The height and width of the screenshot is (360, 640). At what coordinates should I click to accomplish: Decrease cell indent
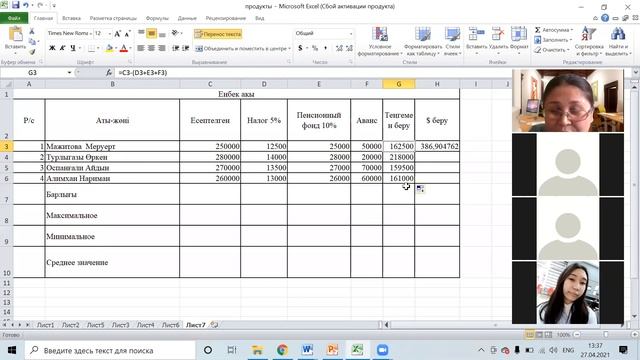click(176, 48)
